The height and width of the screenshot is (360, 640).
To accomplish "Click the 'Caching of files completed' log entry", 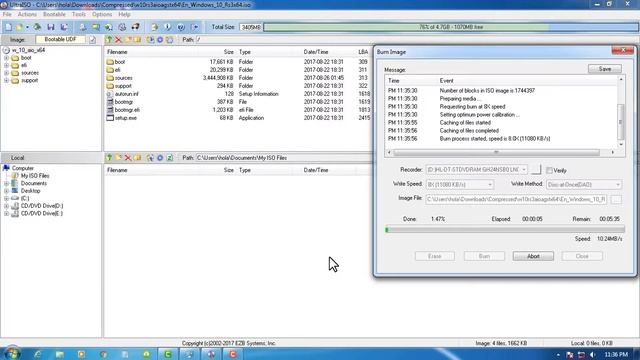I will coord(469,131).
